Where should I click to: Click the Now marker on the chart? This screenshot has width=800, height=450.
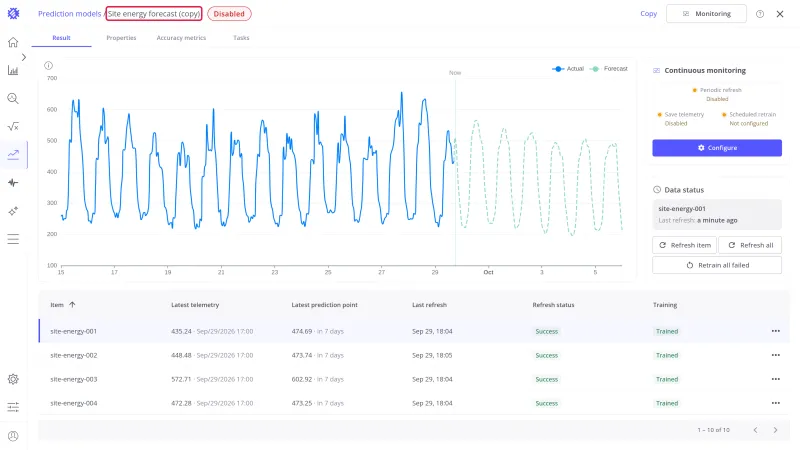coord(455,73)
